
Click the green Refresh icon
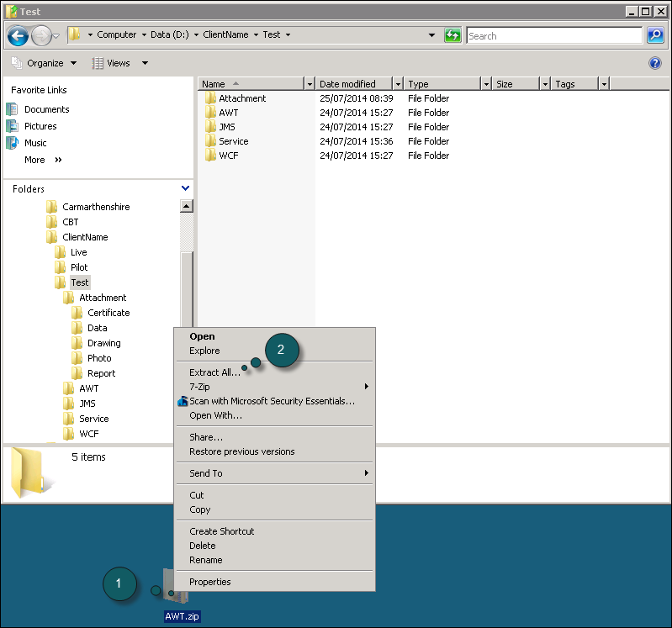click(x=452, y=35)
